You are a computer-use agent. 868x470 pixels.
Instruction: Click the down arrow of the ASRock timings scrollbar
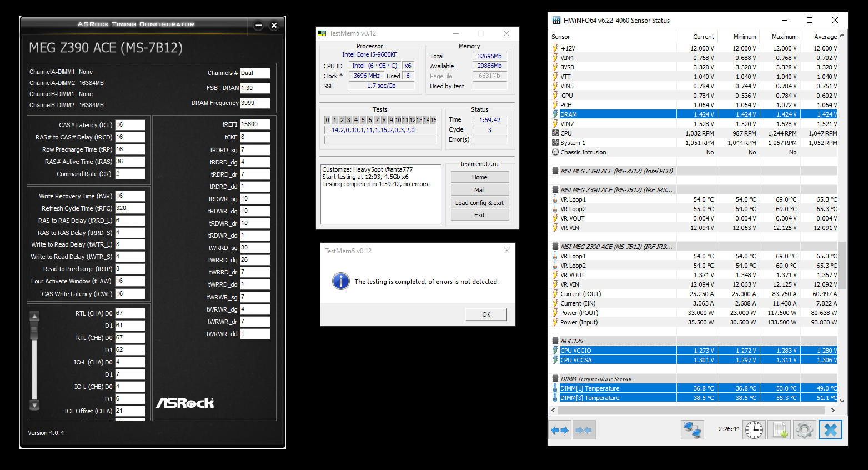click(x=34, y=406)
